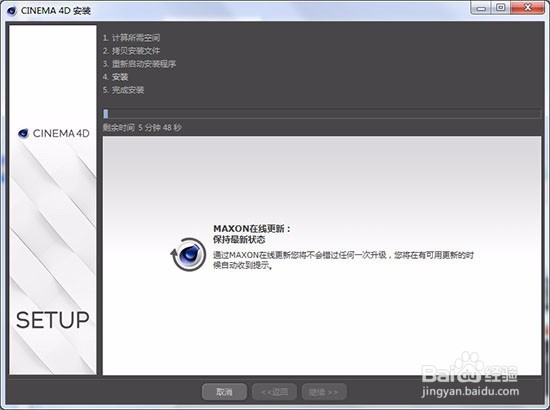The image size is (550, 410).
Task: Click the CINEMA 4D 安装 window title
Action: tap(56, 11)
